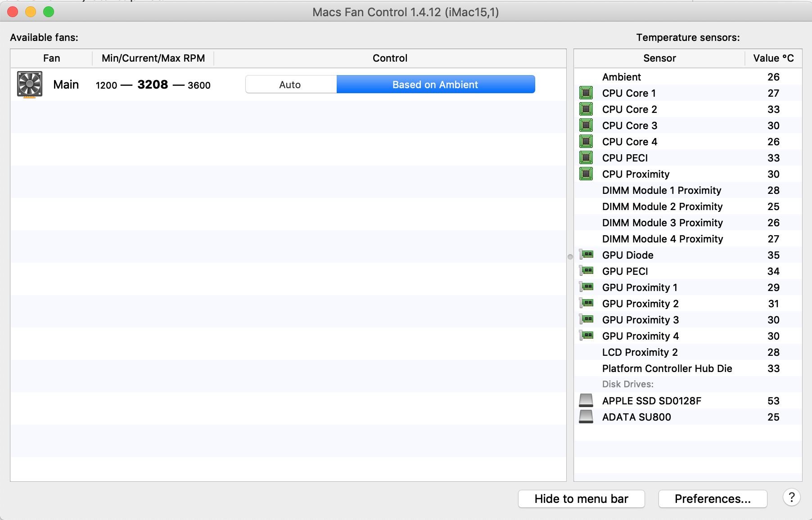Click the current RPM value 3208
The height and width of the screenshot is (520, 812).
pyautogui.click(x=153, y=85)
